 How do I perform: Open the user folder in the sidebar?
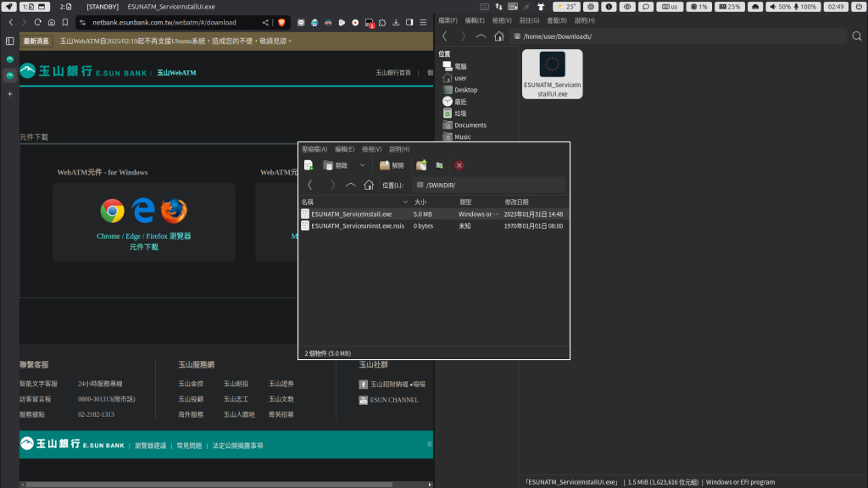(x=455, y=78)
